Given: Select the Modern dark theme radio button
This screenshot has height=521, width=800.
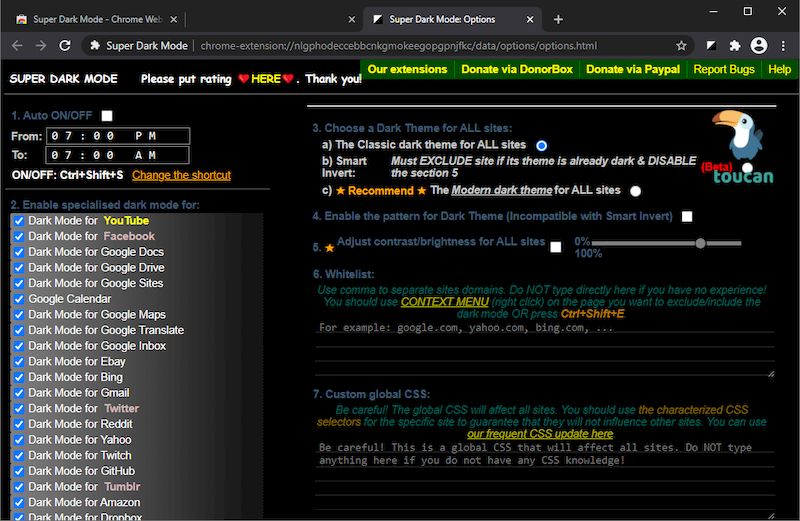Looking at the screenshot, I should coord(635,191).
